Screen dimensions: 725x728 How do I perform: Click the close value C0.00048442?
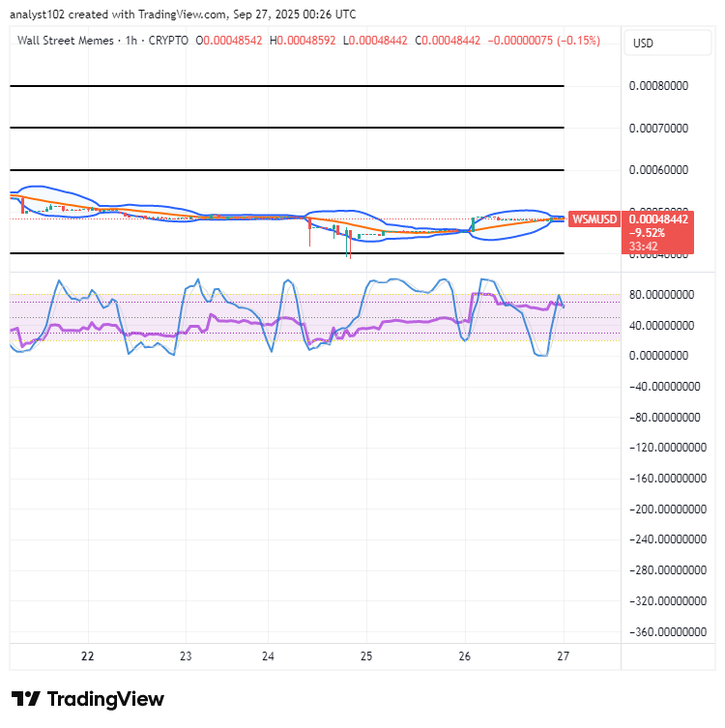pyautogui.click(x=448, y=41)
